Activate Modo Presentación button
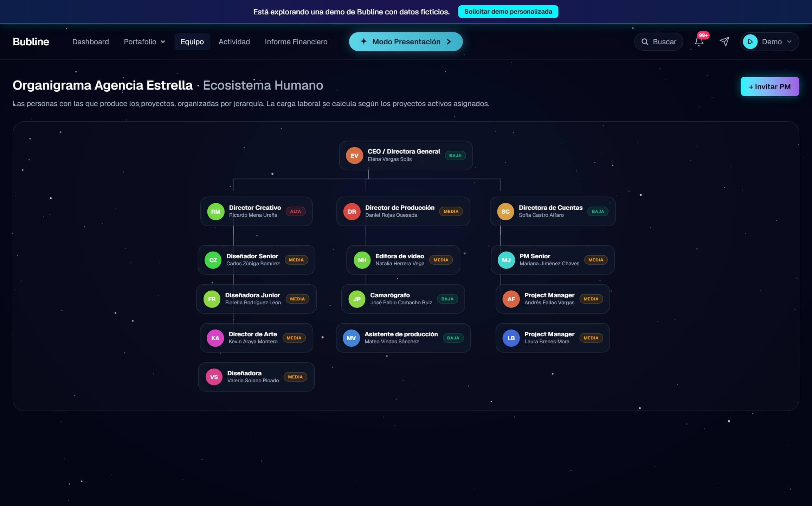The height and width of the screenshot is (506, 812). (x=406, y=41)
